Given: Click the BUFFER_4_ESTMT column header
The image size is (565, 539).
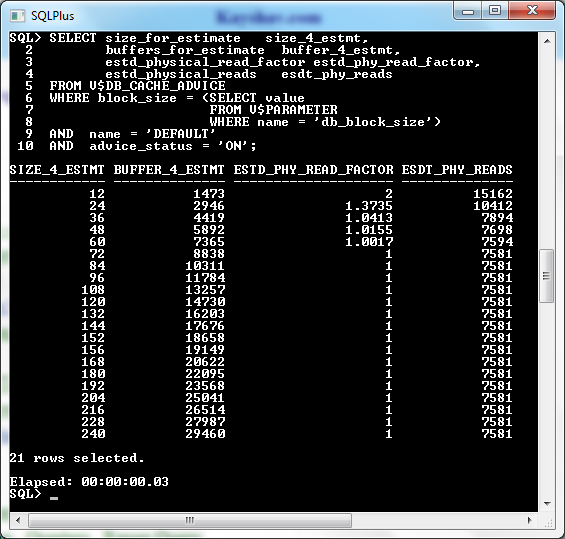Looking at the screenshot, I should click(x=169, y=170).
